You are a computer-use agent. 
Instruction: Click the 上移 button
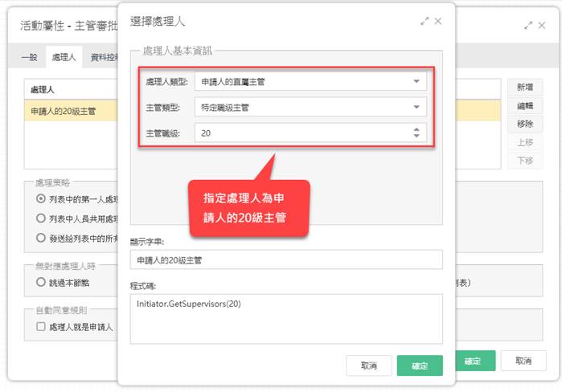(525, 142)
